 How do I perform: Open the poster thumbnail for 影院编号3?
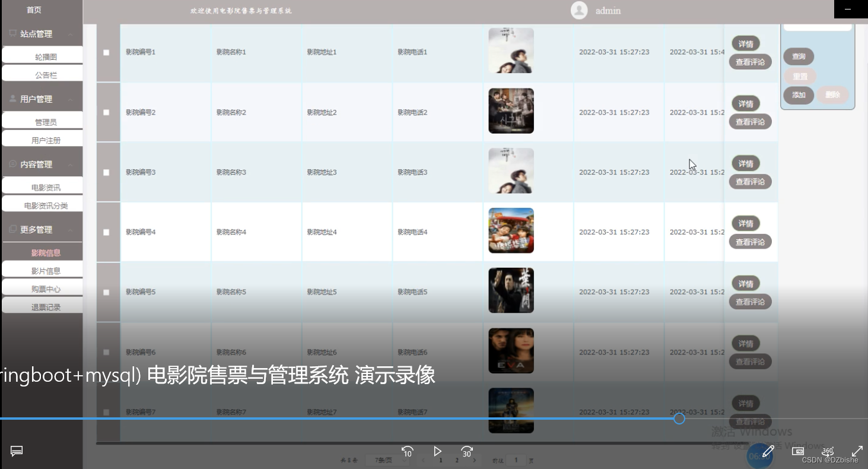tap(511, 171)
